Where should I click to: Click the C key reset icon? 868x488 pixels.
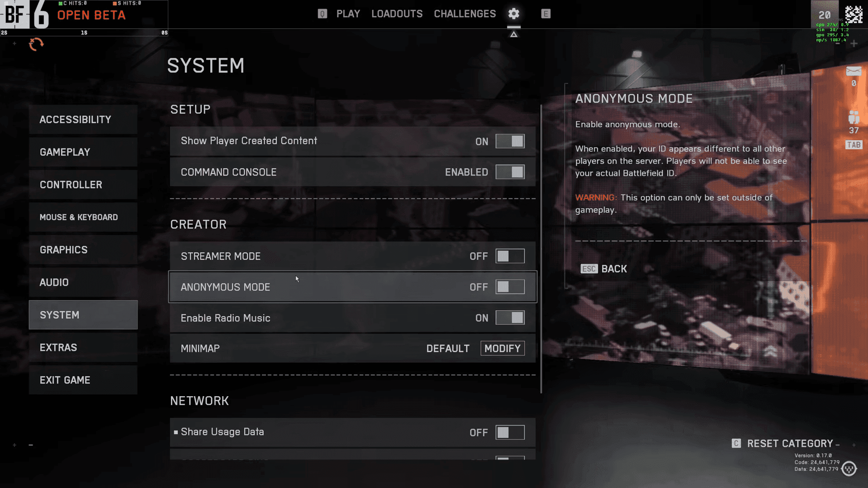(736, 443)
